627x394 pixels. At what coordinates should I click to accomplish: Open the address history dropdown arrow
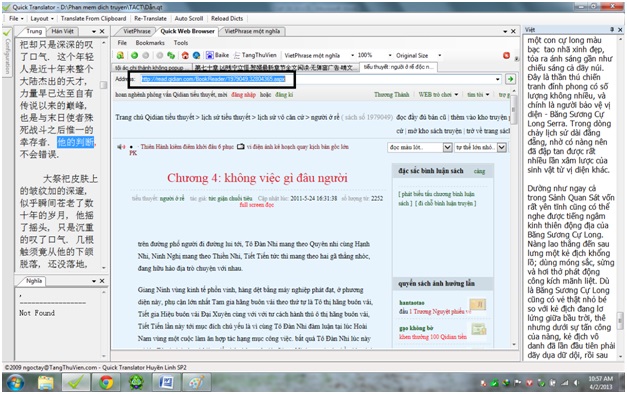click(498, 79)
